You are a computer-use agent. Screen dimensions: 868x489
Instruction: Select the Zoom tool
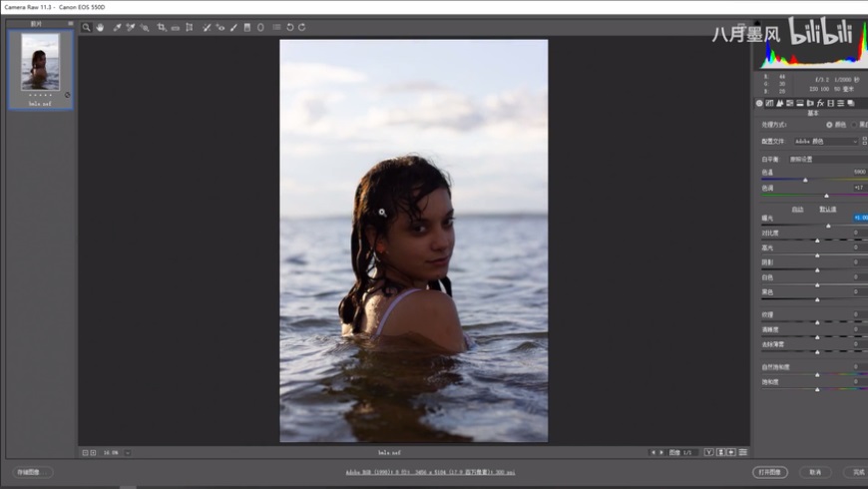pos(87,27)
